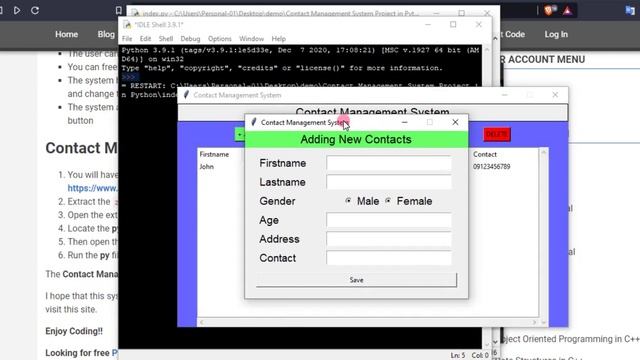Open the Debug menu in IDLE Shell
This screenshot has width=640, height=360.
(190, 39)
